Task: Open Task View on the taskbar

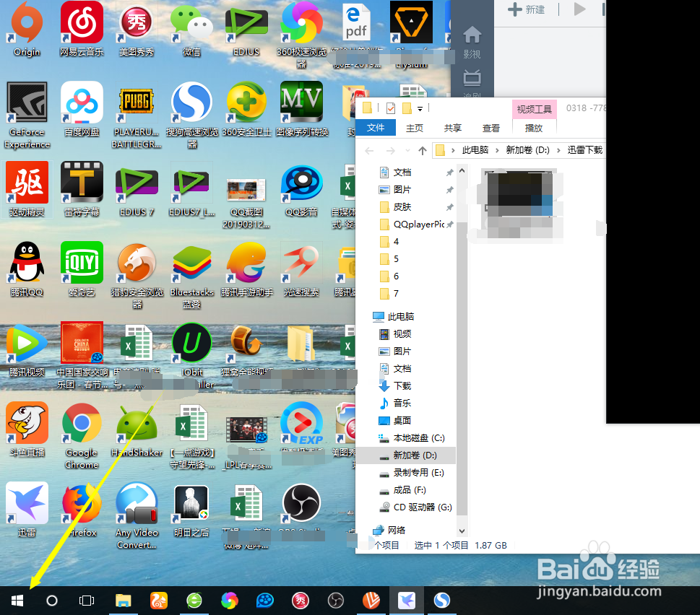Action: [87, 601]
